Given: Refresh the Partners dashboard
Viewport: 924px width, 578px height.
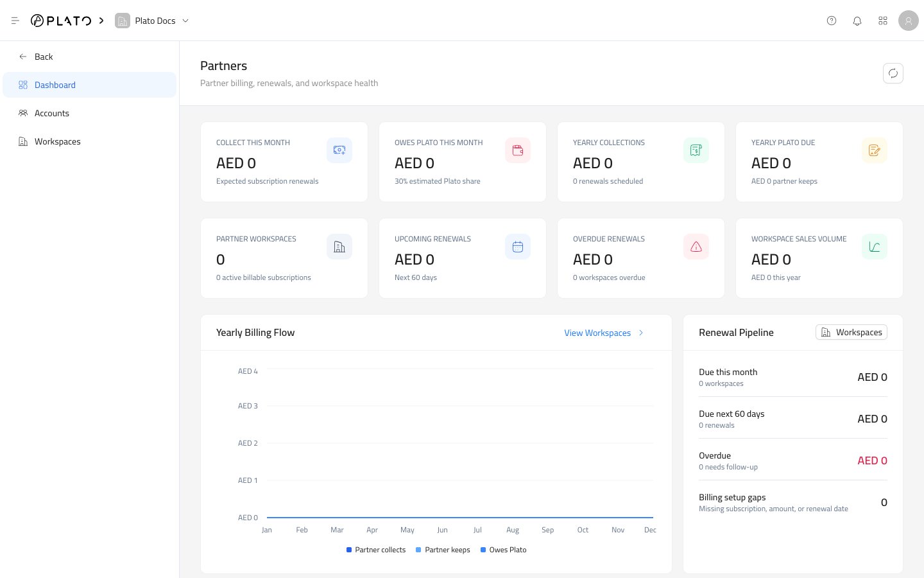Looking at the screenshot, I should 893,73.
